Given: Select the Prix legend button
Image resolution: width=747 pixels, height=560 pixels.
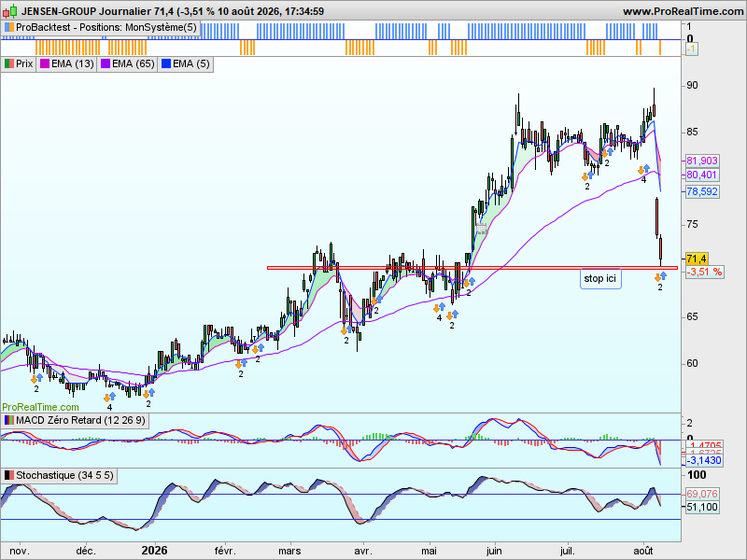Looking at the screenshot, I should point(19,63).
